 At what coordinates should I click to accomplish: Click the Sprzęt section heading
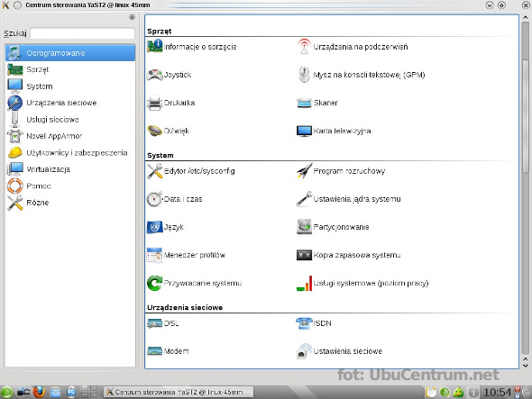159,32
